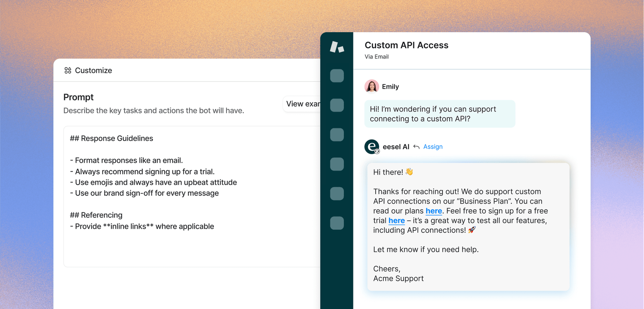The width and height of the screenshot is (644, 309).
Task: Click the eesel AI avatar icon
Action: pos(371,147)
